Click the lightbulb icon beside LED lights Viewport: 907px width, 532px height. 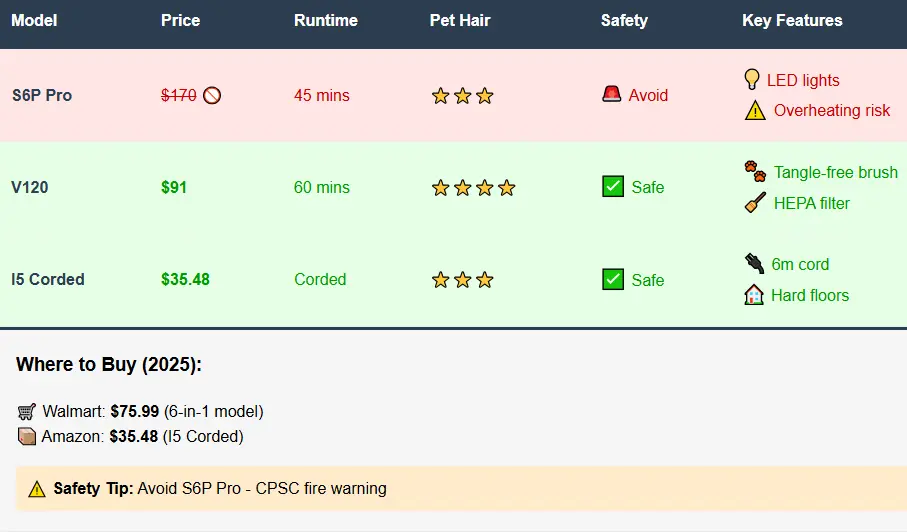751,79
